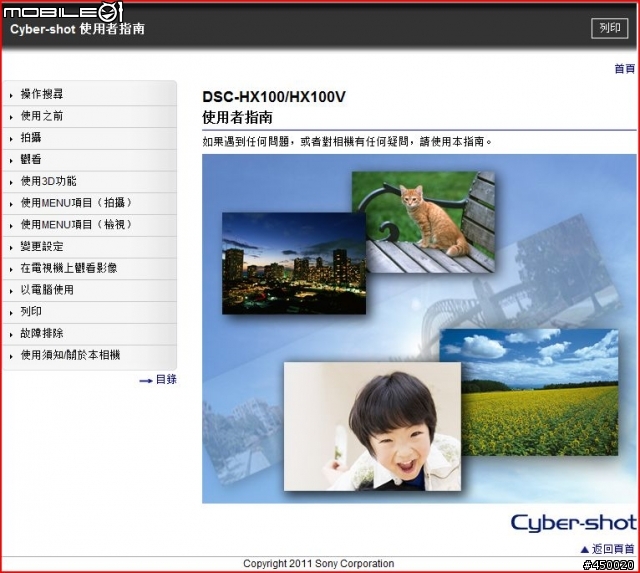640x573 pixels.
Task: Expand the arrow beside 拍攝
Action: pos(11,139)
